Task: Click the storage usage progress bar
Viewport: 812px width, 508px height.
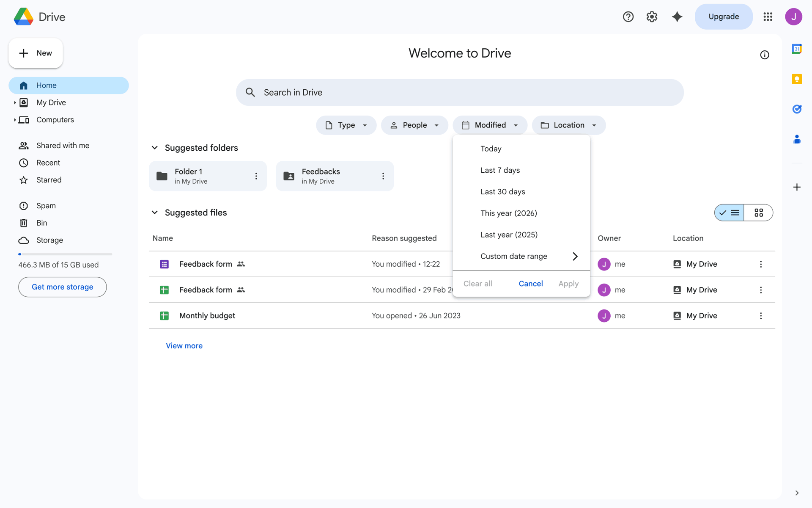Action: [65, 254]
